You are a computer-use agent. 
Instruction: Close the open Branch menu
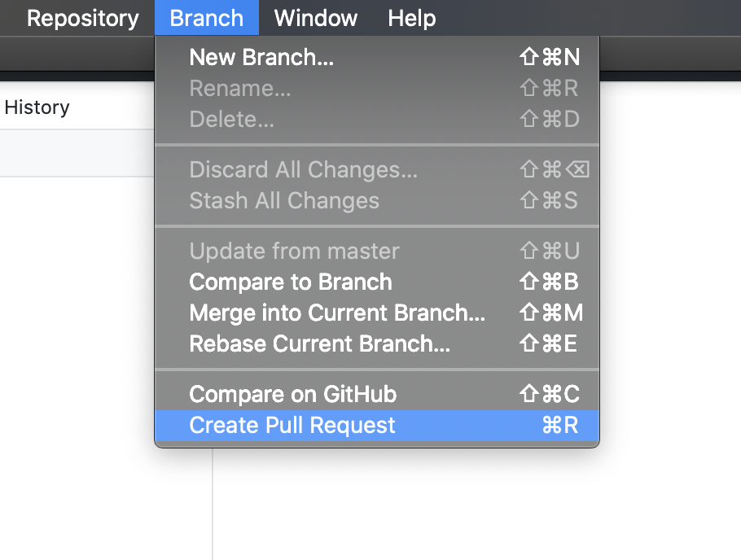(x=206, y=18)
